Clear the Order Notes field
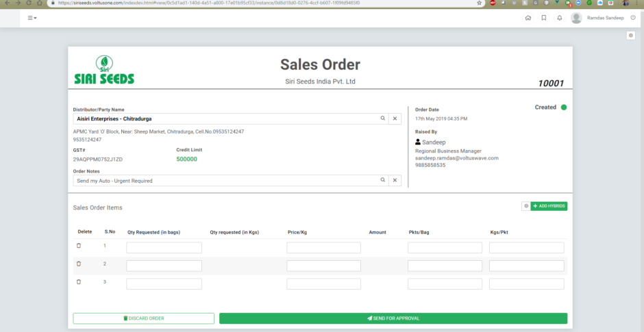This screenshot has height=332, width=644. click(395, 180)
